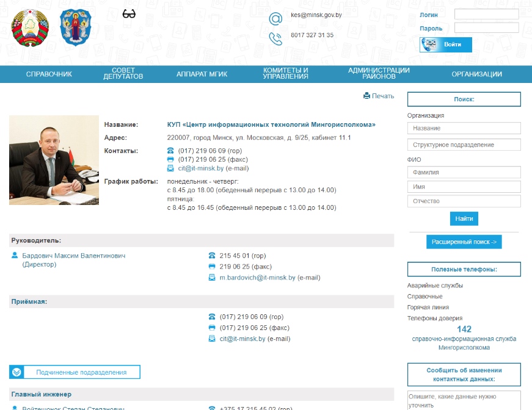Click the Поиск: panel header
The height and width of the screenshot is (410, 532).
(464, 99)
